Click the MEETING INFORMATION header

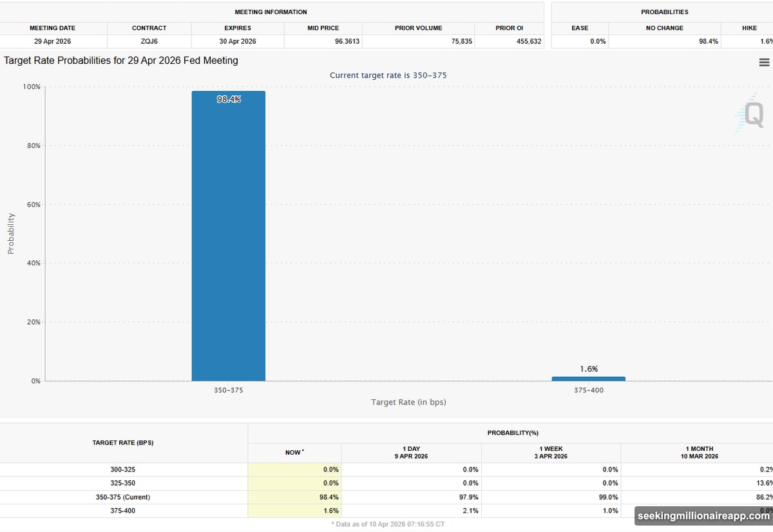(x=270, y=12)
